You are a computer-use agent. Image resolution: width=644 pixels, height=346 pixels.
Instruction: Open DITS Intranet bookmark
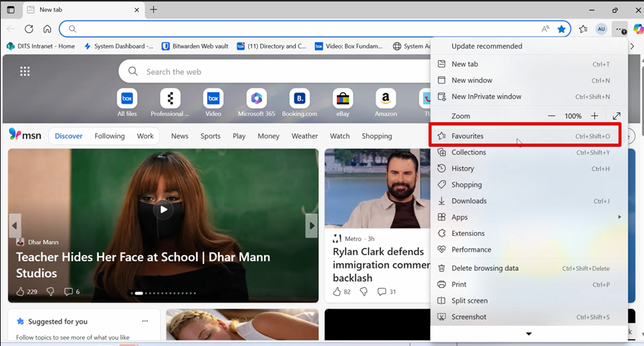tap(41, 46)
